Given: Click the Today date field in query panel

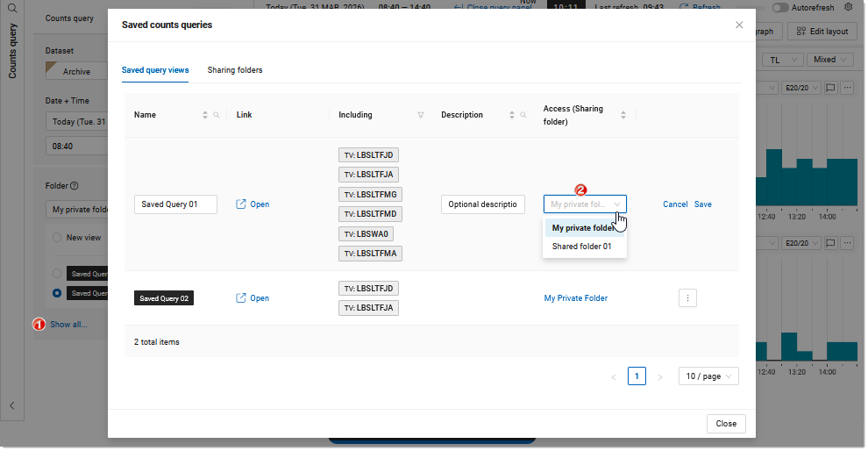Looking at the screenshot, I should 77,121.
